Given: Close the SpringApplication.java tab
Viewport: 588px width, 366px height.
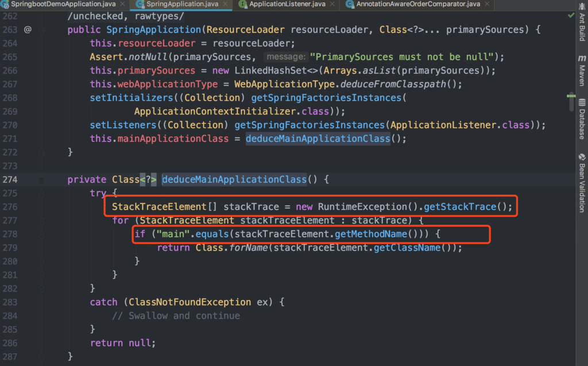Looking at the screenshot, I should pos(225,4).
